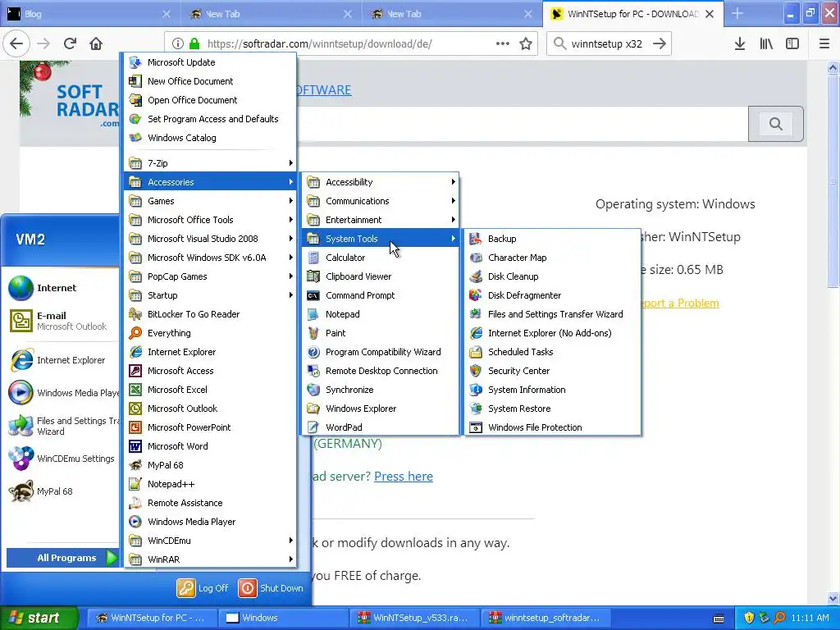
Task: Bookmark this page with star icon
Action: click(x=526, y=44)
